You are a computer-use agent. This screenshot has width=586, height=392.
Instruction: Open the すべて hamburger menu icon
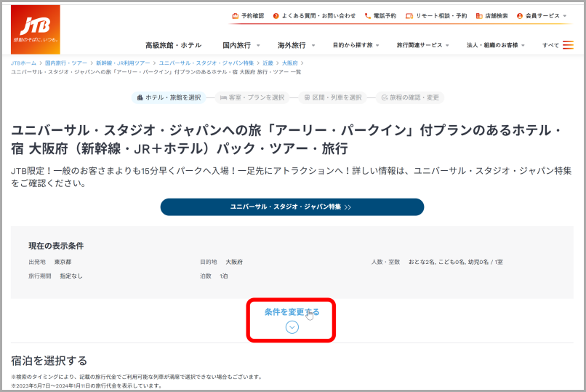[x=568, y=45]
